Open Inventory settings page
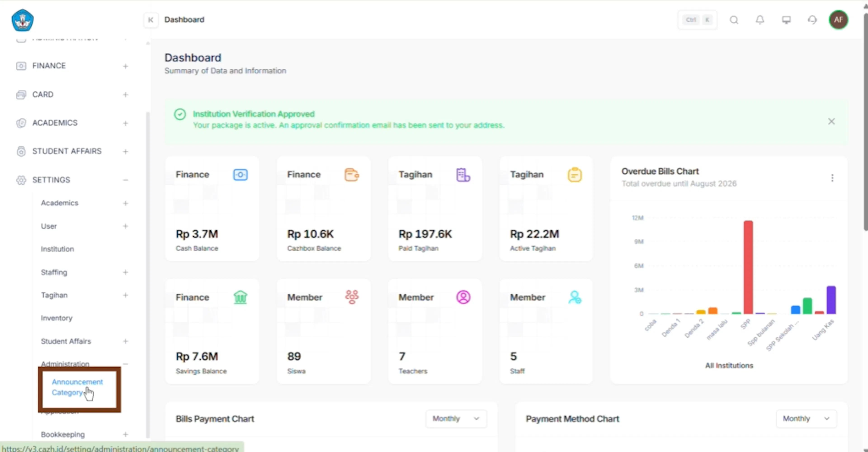 (57, 318)
